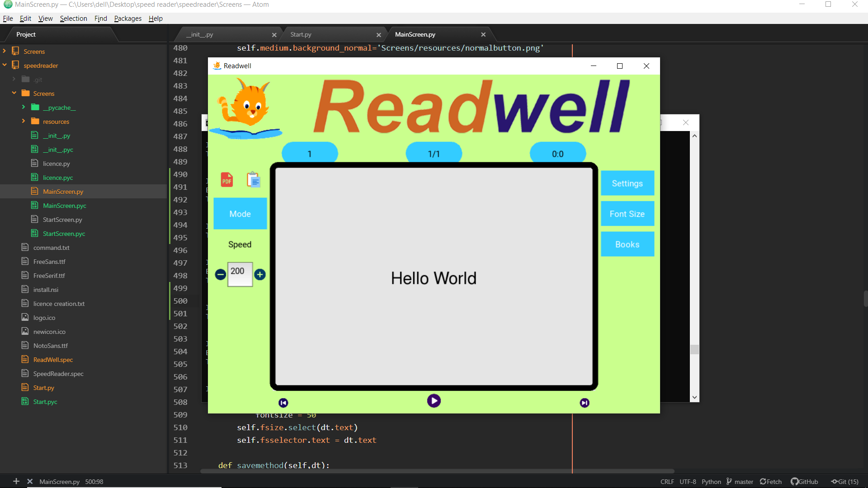This screenshot has height=488, width=868.
Task: Add a project folder with the plus icon
Action: tap(16, 481)
